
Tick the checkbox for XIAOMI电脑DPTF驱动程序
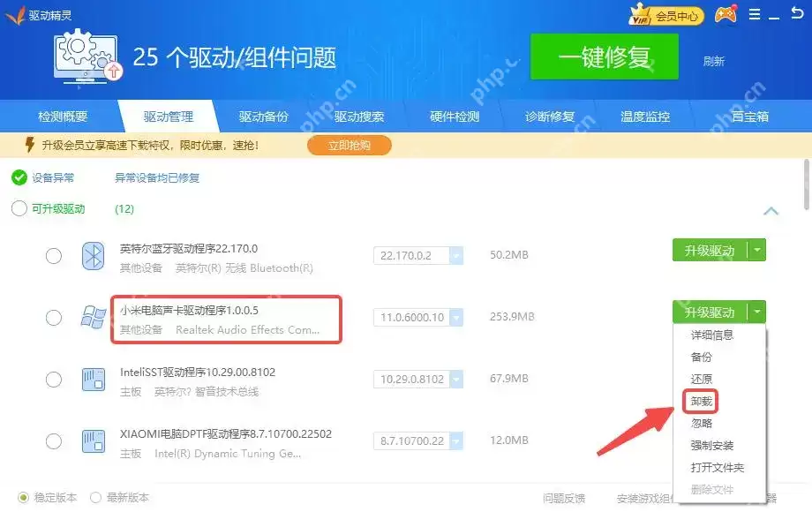coord(54,441)
